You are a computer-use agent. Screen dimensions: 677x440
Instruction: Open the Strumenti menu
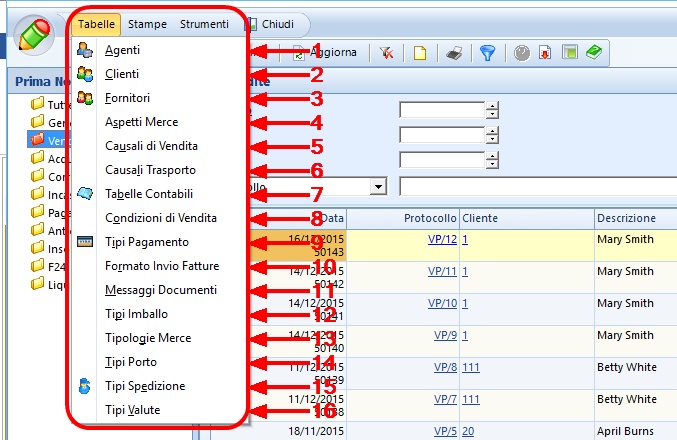point(204,24)
